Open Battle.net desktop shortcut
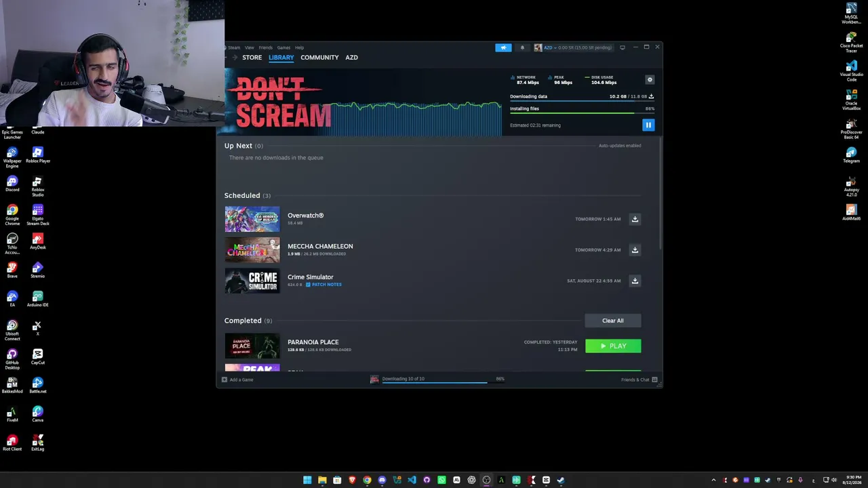868x488 pixels. click(37, 385)
